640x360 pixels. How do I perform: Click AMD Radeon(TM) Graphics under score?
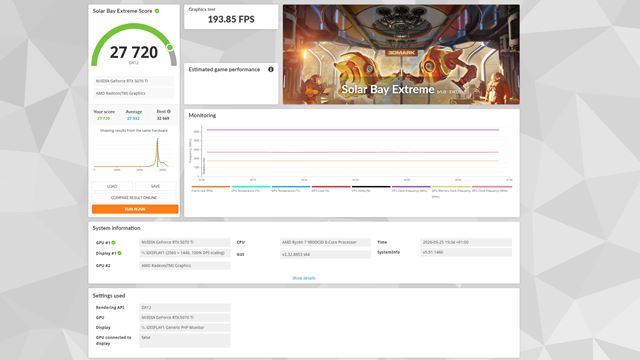[134, 93]
